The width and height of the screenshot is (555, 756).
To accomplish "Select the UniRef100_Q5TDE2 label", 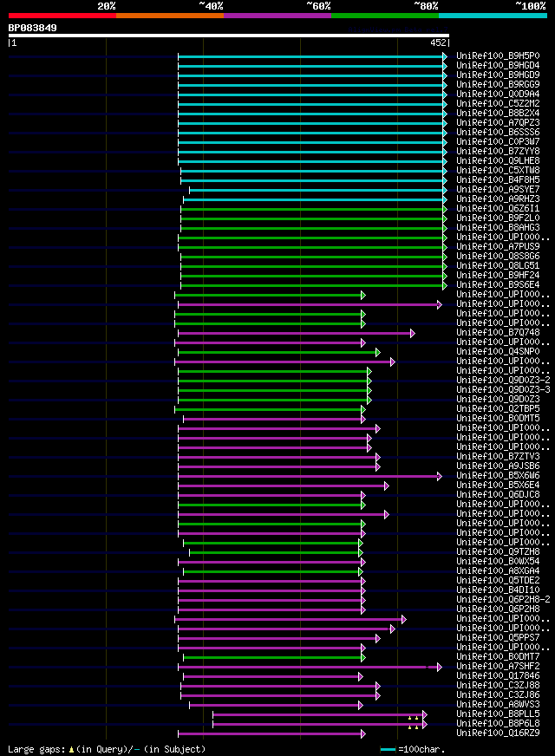I will pos(498,581).
